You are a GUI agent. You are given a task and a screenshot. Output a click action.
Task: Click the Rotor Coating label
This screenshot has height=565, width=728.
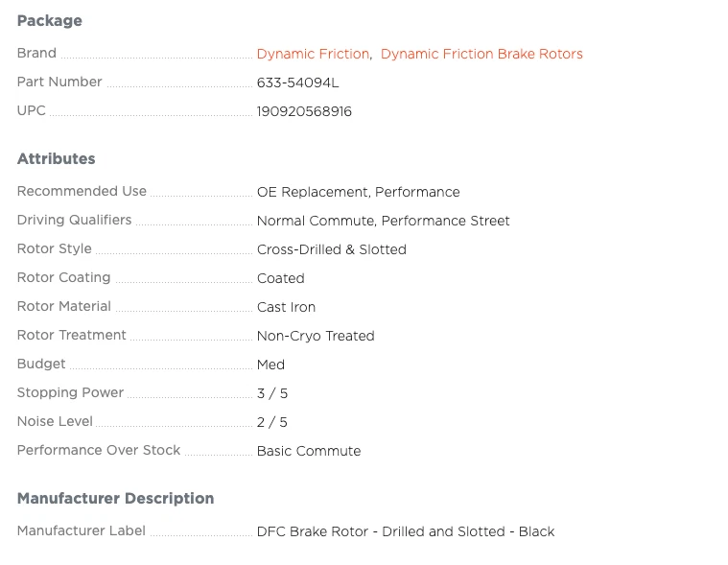[64, 278]
